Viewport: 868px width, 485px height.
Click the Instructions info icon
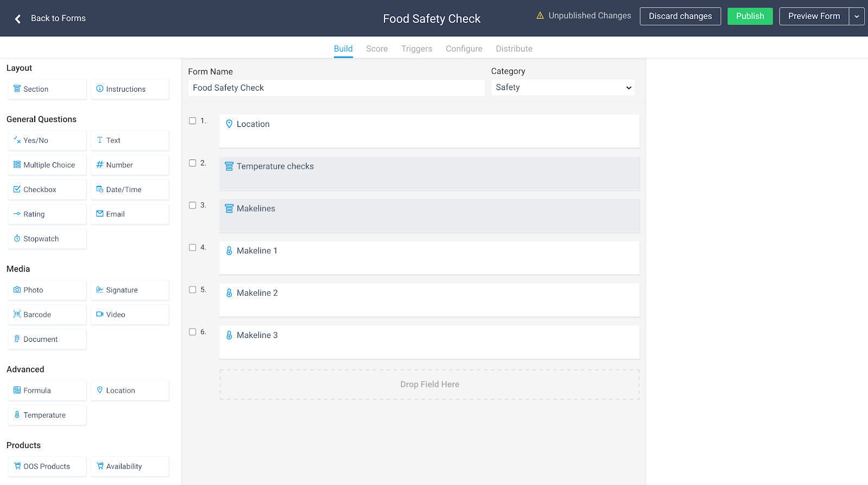click(x=100, y=88)
